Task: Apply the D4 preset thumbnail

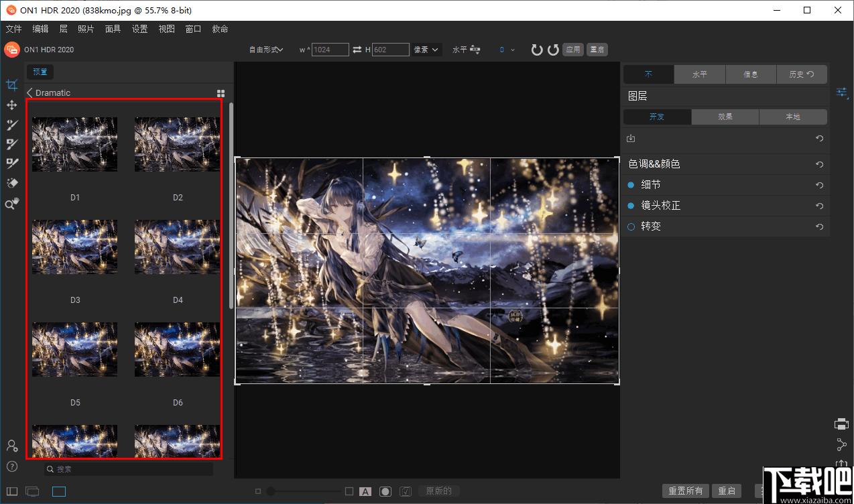Action: point(177,247)
